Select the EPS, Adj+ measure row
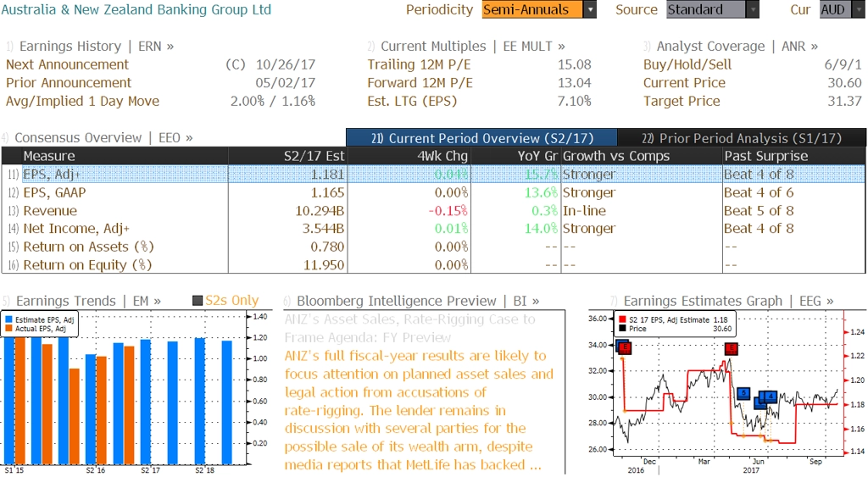 click(x=433, y=175)
